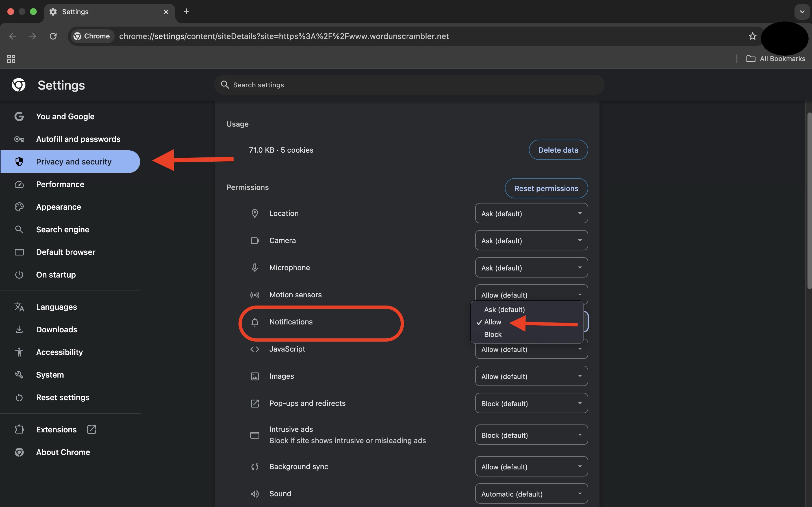Click the external link icon beside Extensions
The image size is (812, 507).
(92, 429)
